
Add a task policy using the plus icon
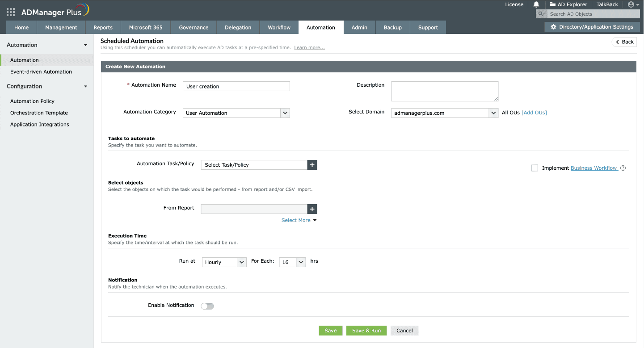[x=312, y=165]
